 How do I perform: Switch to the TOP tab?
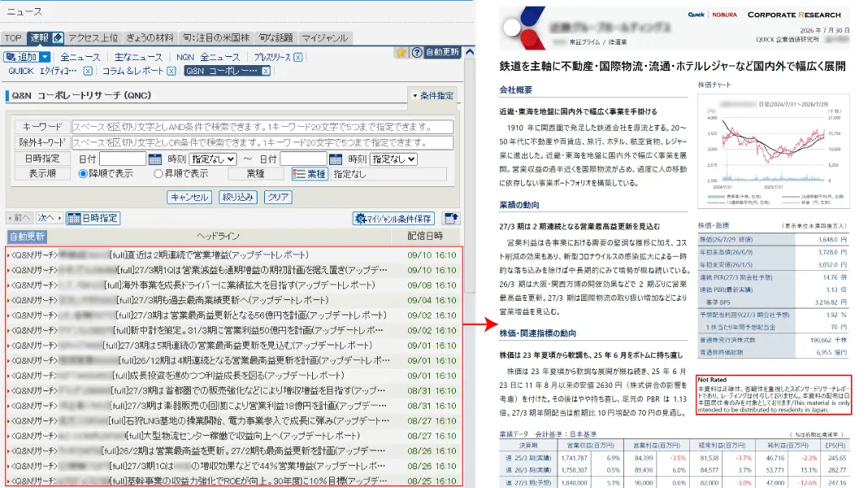pos(13,37)
